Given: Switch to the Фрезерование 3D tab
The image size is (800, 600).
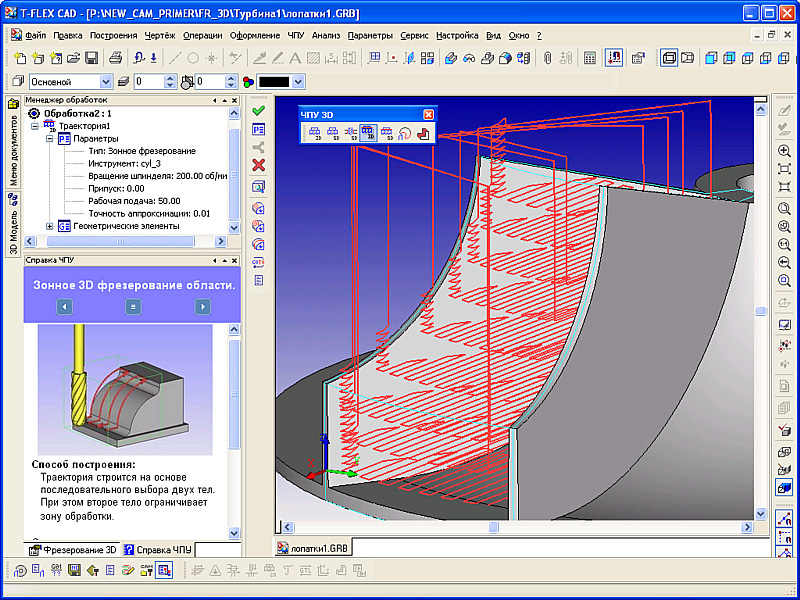Looking at the screenshot, I should (73, 549).
